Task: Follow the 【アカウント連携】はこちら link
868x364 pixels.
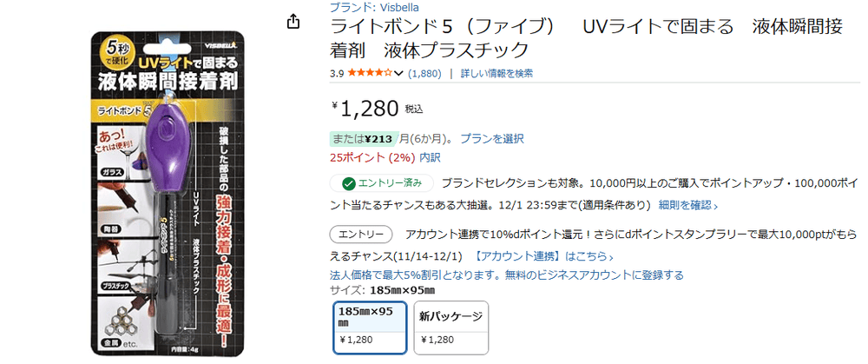Action: tap(544, 256)
